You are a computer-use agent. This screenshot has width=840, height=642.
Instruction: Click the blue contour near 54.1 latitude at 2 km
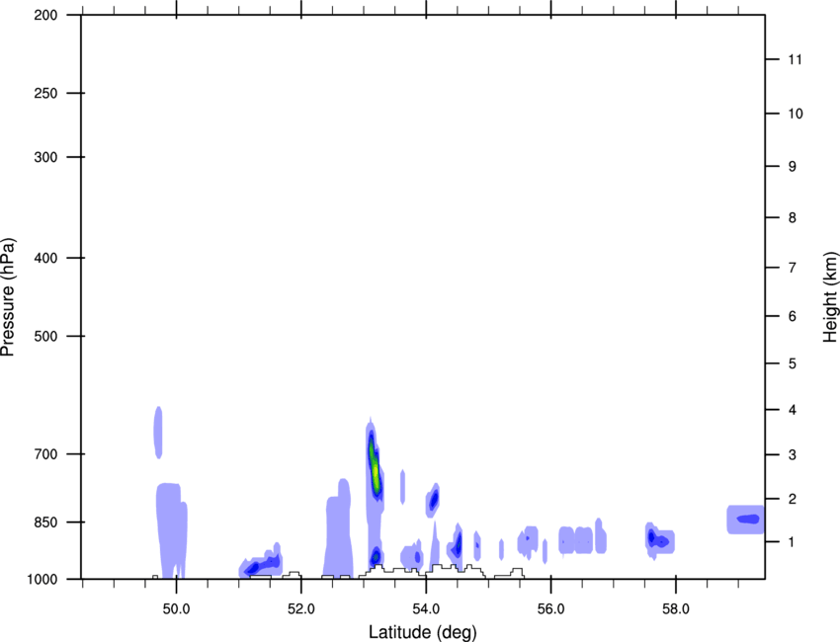433,501
